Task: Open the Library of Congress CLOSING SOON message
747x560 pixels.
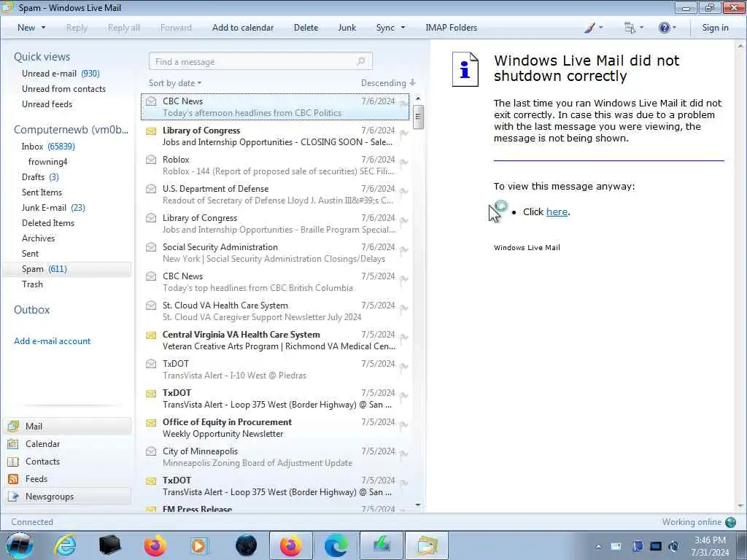Action: point(275,136)
